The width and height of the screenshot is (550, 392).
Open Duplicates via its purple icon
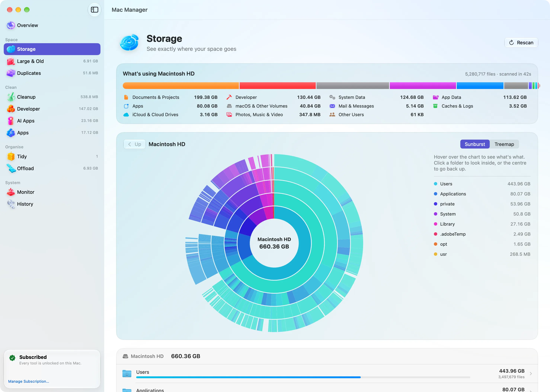tap(11, 73)
